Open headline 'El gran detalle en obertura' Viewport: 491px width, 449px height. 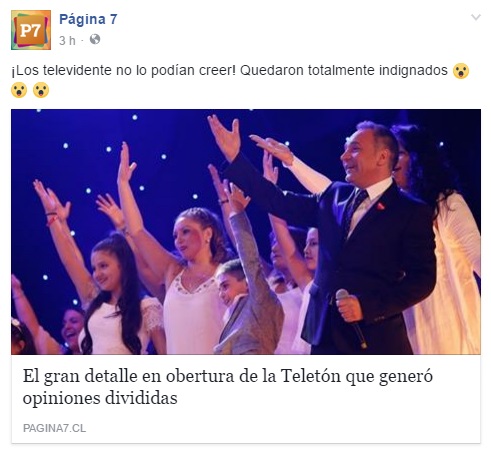(228, 387)
